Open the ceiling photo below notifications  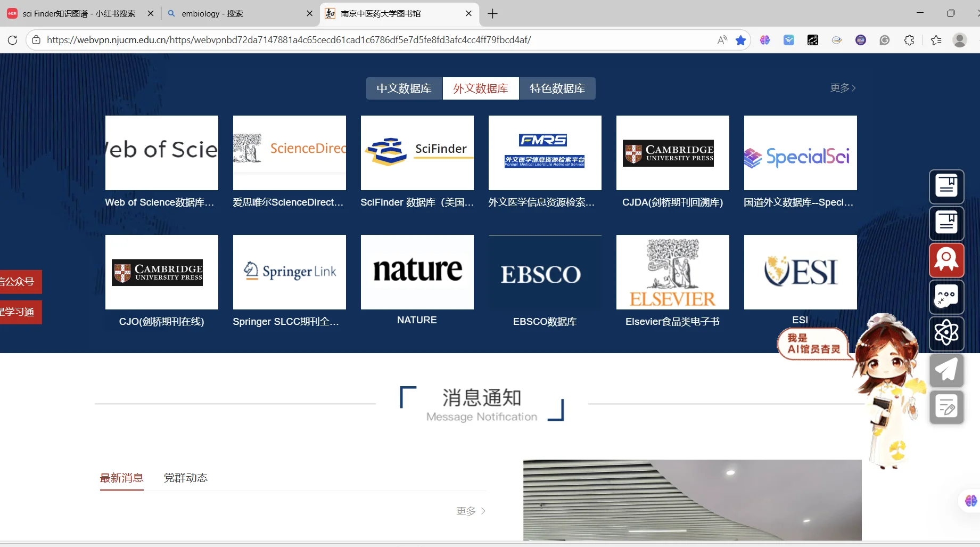click(x=692, y=500)
